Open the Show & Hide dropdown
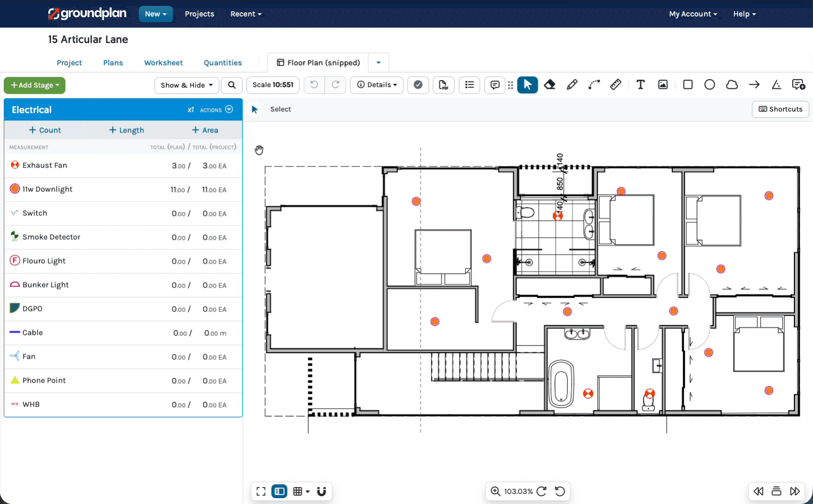The image size is (813, 504). point(186,85)
